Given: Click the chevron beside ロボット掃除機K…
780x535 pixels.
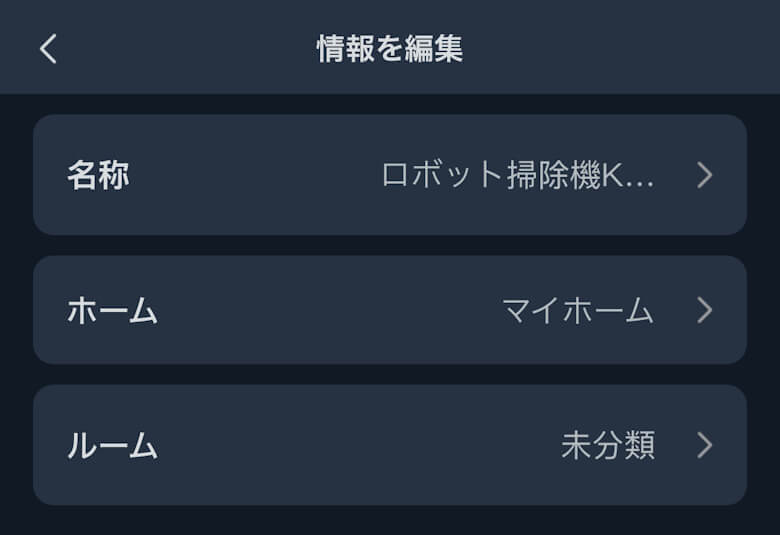Looking at the screenshot, I should pos(705,176).
